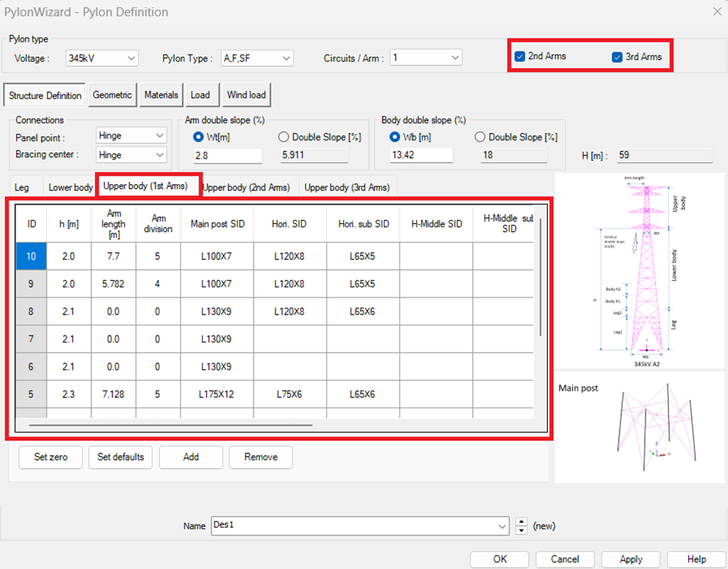The image size is (728, 569).
Task: Toggle the 2nd Arms checkbox
Action: [x=520, y=56]
